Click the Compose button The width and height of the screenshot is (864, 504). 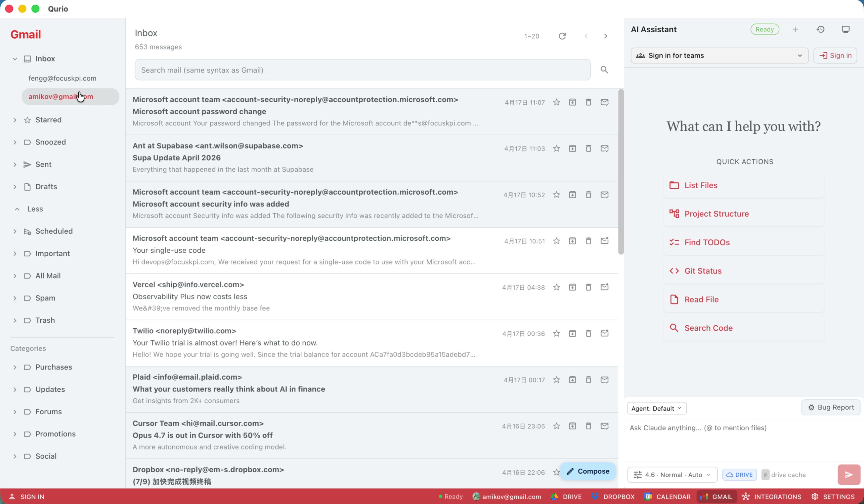coord(588,471)
